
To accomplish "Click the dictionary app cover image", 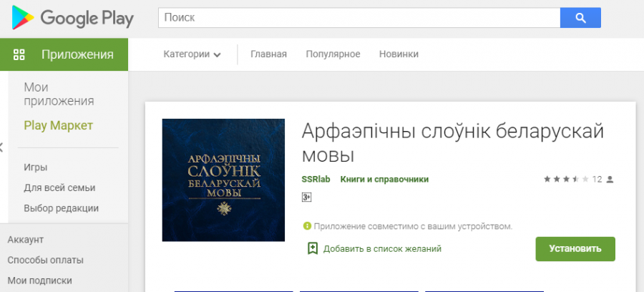I will click(223, 180).
